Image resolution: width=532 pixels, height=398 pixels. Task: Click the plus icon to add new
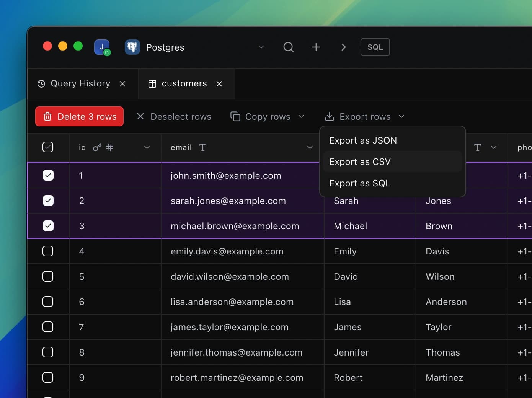(x=316, y=47)
